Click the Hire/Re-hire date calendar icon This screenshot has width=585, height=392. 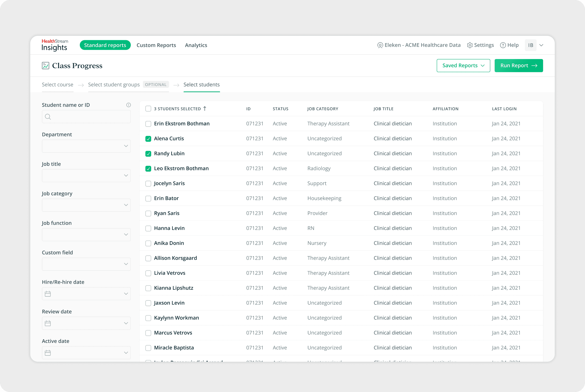pyautogui.click(x=48, y=294)
